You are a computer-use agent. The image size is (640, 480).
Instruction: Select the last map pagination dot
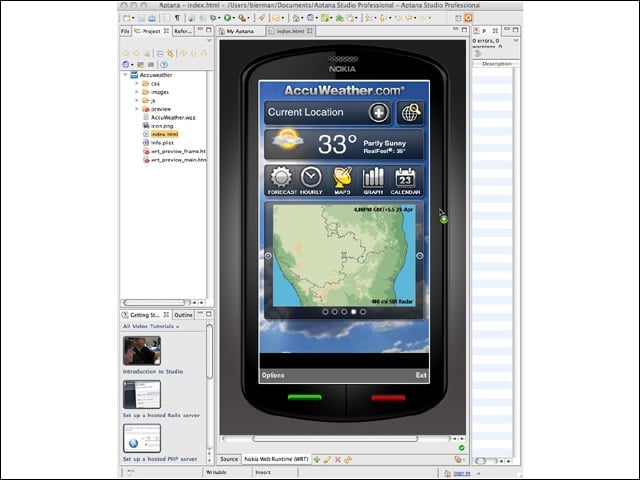(x=363, y=311)
